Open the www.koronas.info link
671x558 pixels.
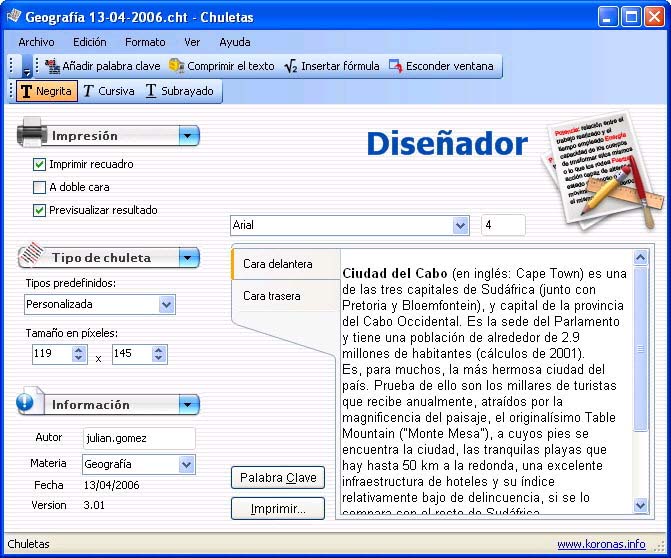coord(601,544)
